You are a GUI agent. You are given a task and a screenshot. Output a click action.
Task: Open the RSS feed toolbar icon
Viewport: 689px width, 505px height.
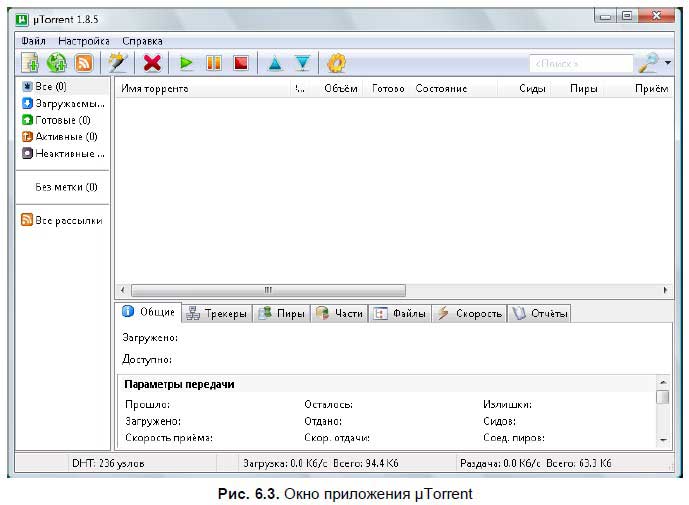pyautogui.click(x=84, y=63)
